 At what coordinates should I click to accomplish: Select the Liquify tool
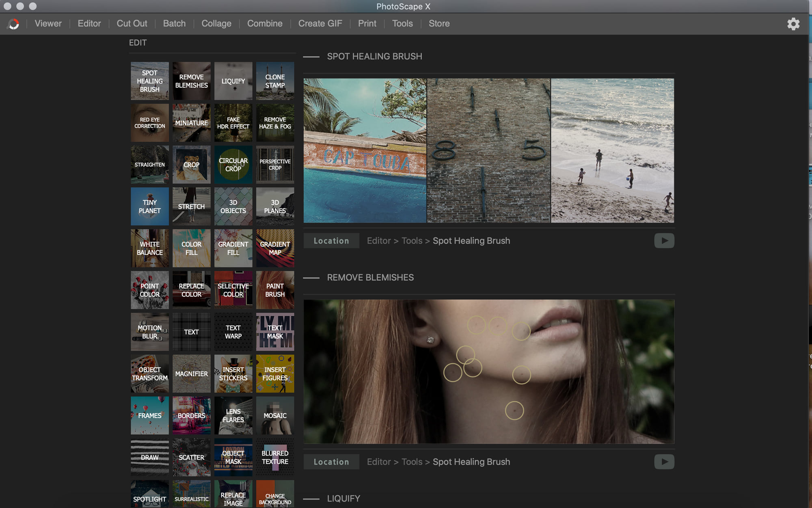click(x=233, y=81)
